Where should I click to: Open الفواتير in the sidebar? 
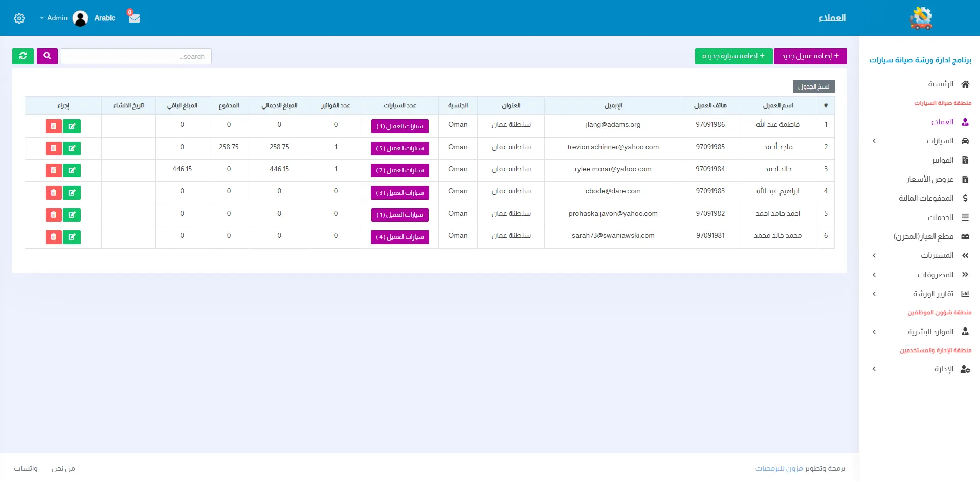tap(942, 160)
